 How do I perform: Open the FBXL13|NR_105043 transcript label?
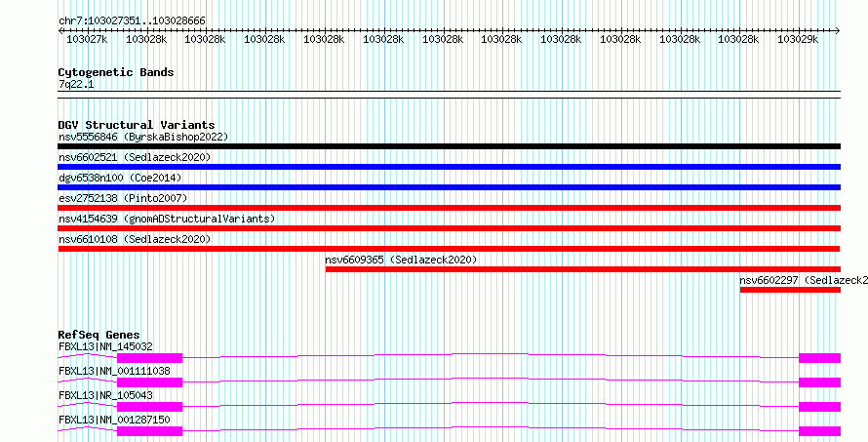(105, 396)
